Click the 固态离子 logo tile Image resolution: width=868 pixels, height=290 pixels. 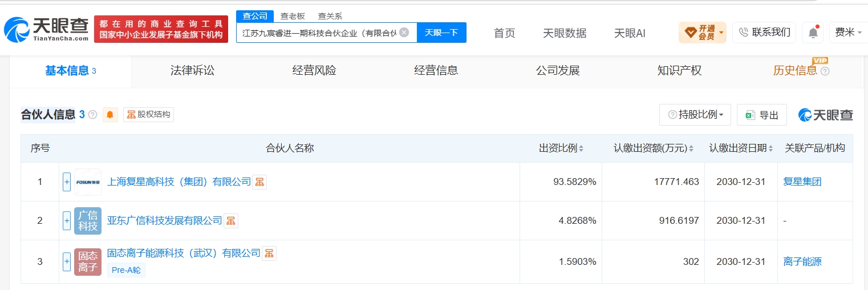[x=88, y=262]
